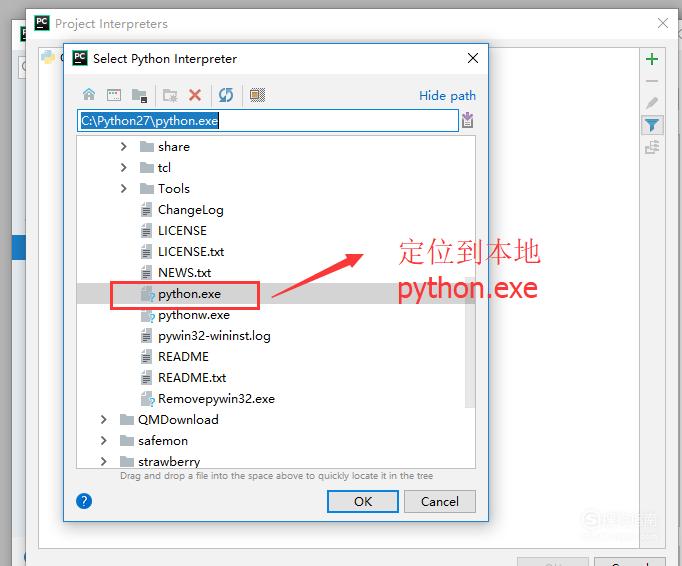Confirm selection with the OK button
This screenshot has width=682, height=566.
coord(363,501)
